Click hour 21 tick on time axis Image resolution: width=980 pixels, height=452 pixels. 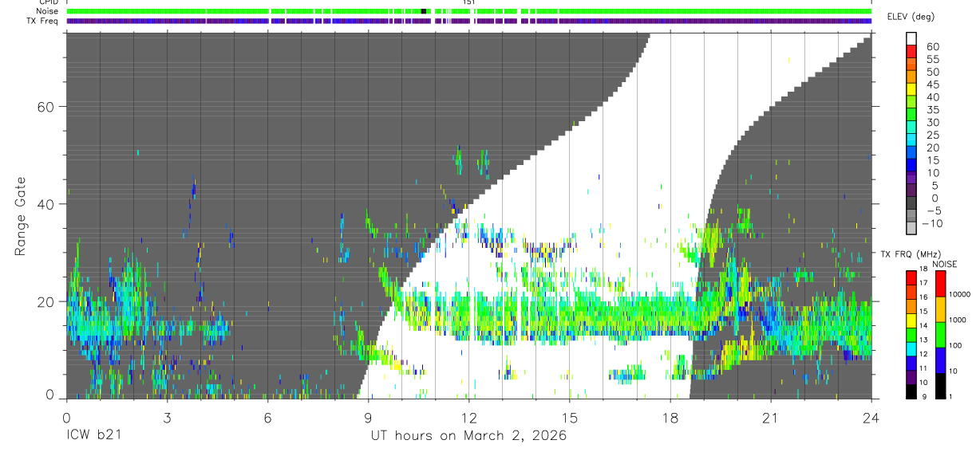click(x=770, y=417)
